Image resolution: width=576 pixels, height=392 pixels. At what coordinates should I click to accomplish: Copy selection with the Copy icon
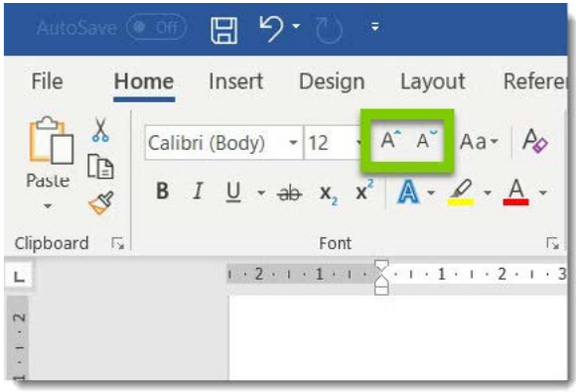(x=100, y=167)
